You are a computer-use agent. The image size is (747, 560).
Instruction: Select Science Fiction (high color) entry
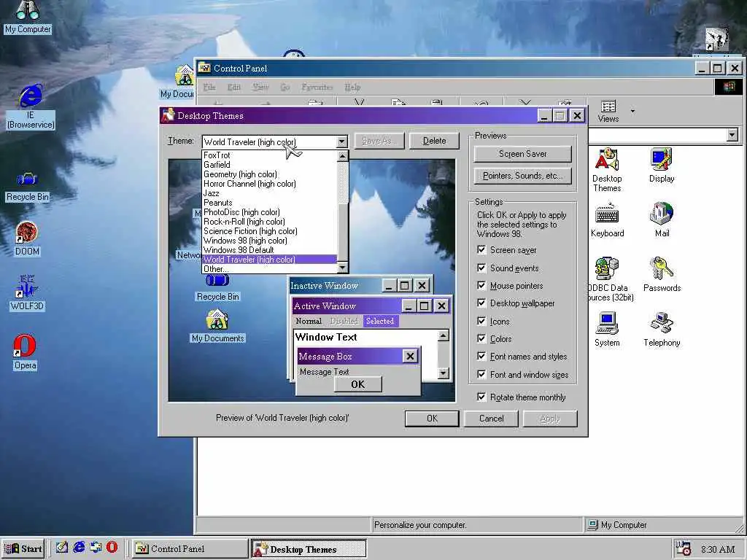270,231
